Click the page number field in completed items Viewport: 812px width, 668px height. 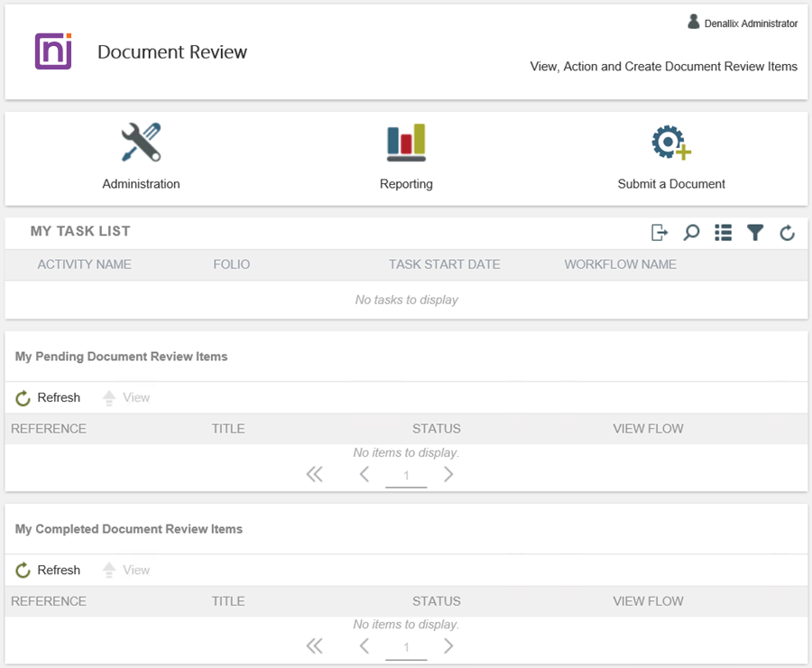[406, 647]
